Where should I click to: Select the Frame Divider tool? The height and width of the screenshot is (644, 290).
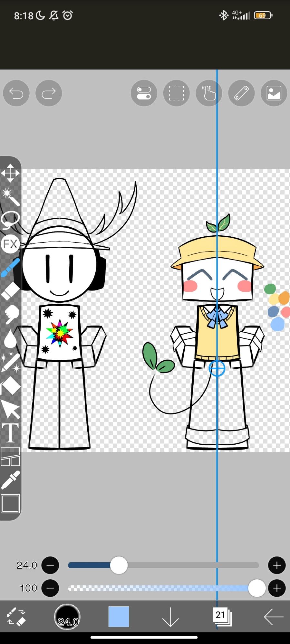[10, 457]
